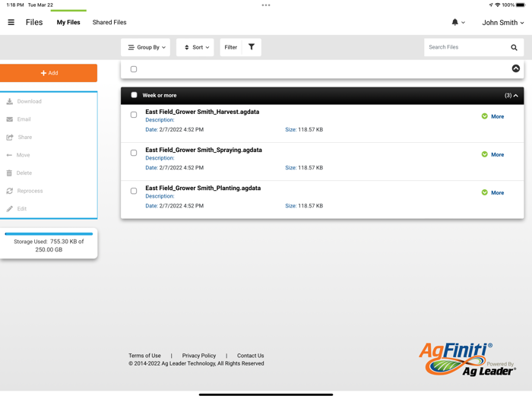Image resolution: width=532 pixels, height=399 pixels.
Task: Click the Download icon in sidebar
Action: pyautogui.click(x=9, y=101)
